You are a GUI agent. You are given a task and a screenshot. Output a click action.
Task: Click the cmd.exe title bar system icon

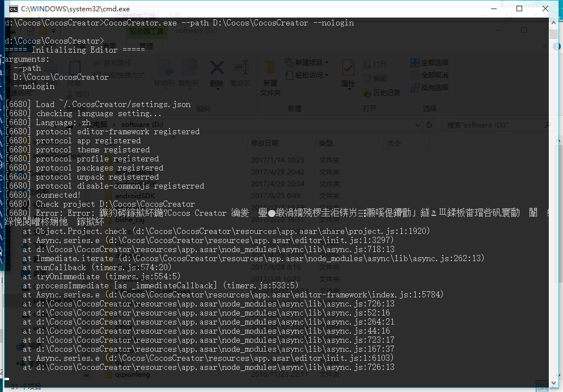[13, 9]
